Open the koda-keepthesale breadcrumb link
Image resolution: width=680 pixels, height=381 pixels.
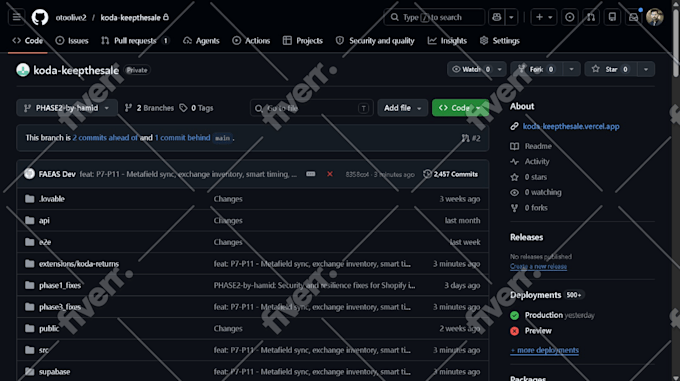pos(131,18)
